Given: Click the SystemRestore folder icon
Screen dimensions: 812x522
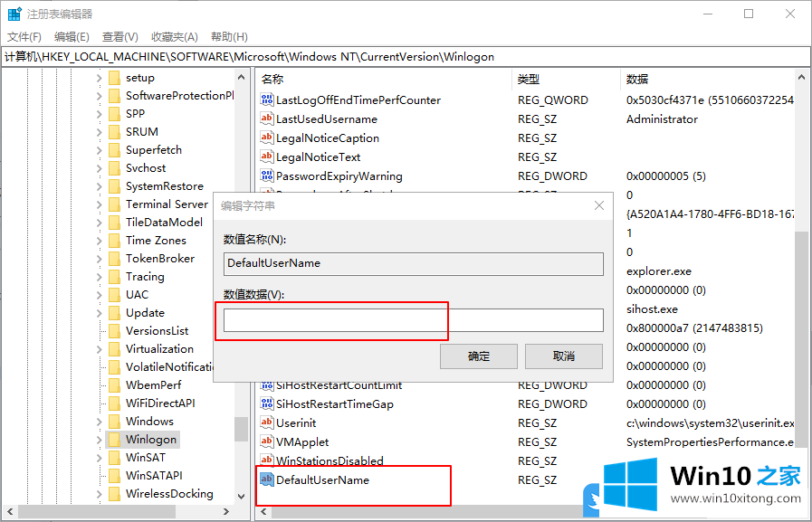Looking at the screenshot, I should pos(114,186).
